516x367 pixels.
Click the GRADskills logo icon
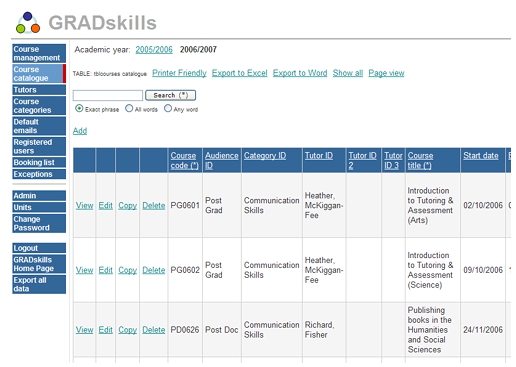coord(28,23)
